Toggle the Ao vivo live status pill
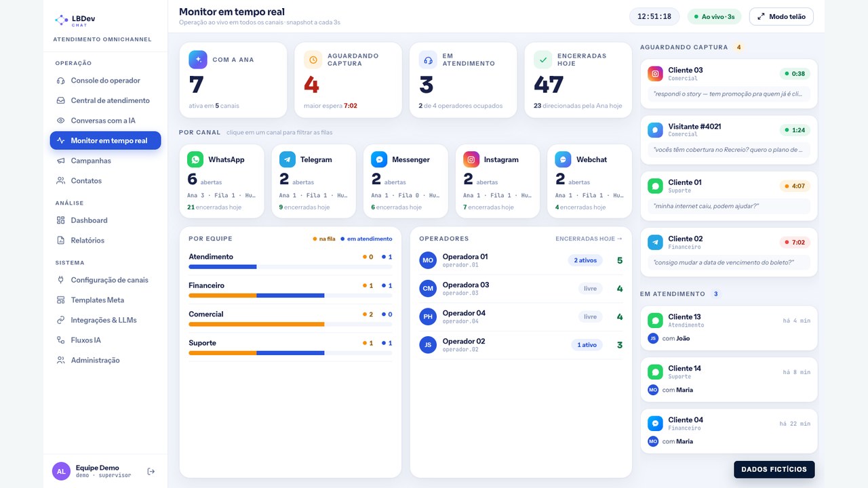 pos(714,16)
